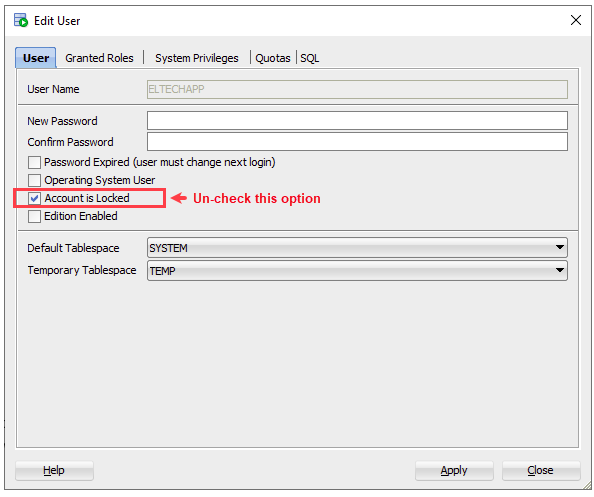Viewport: 594px width, 497px height.
Task: Open the System Privileges tab
Action: [x=197, y=58]
